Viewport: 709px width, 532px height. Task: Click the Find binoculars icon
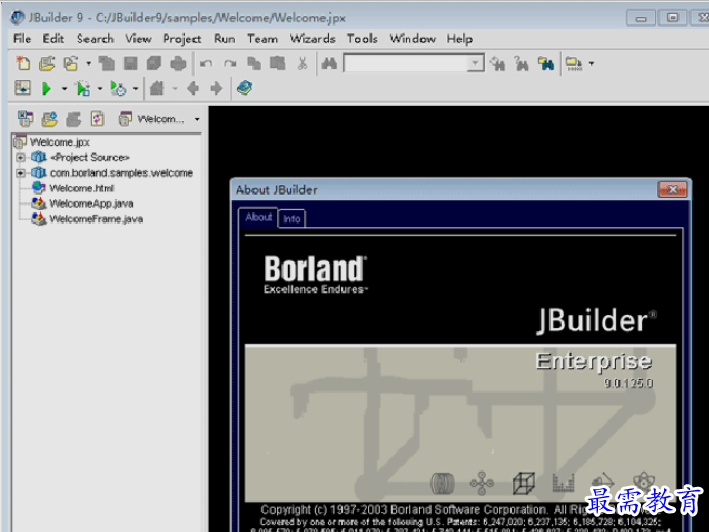(329, 63)
